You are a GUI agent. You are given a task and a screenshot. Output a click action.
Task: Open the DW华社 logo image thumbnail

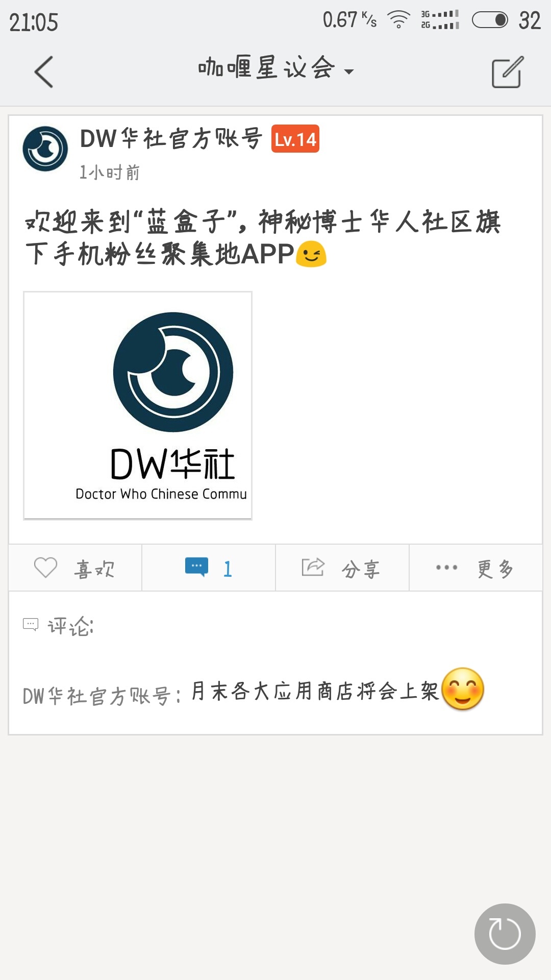138,405
